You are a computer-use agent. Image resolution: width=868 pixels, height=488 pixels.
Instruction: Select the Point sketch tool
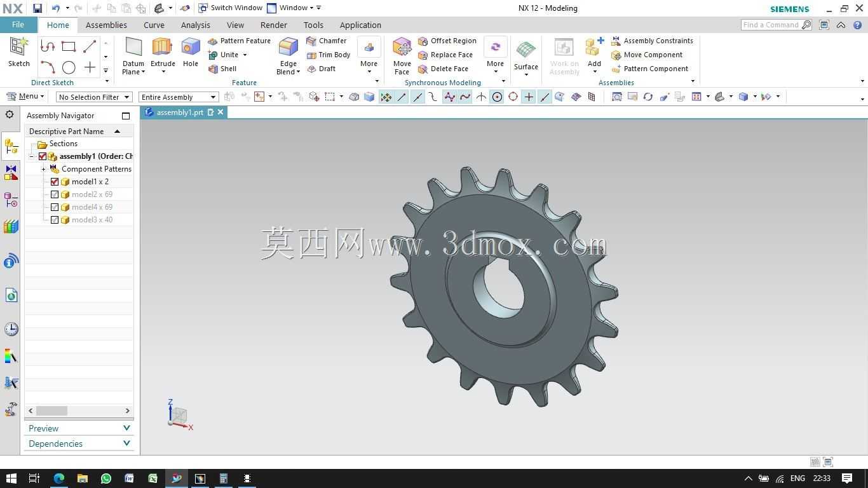[90, 67]
